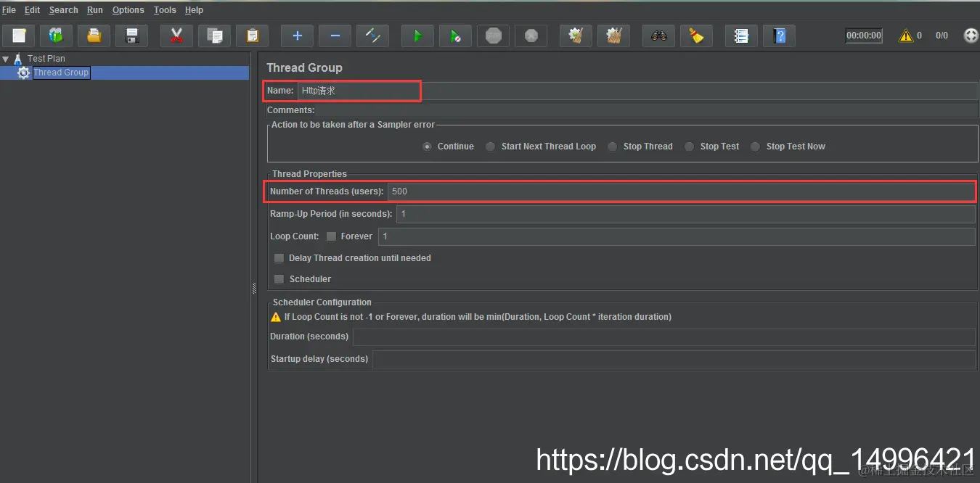Click the Stop test icon
This screenshot has width=980, height=483.
click(x=493, y=36)
